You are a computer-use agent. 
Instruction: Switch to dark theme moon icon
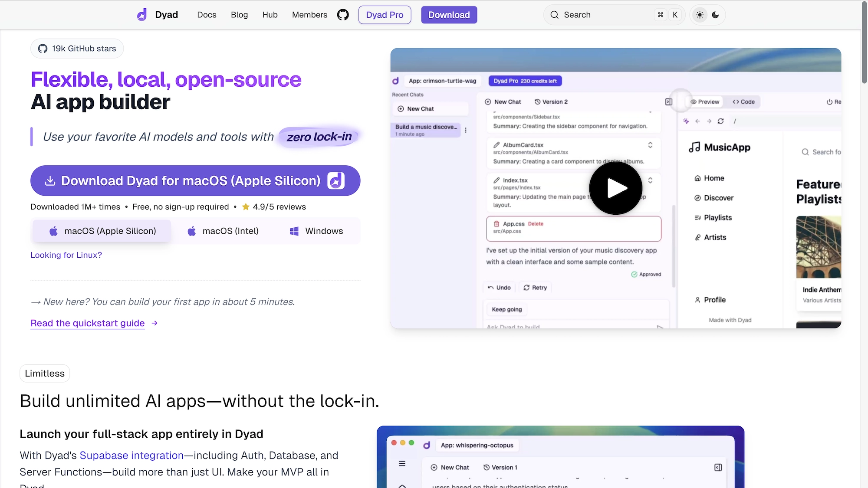(x=716, y=15)
